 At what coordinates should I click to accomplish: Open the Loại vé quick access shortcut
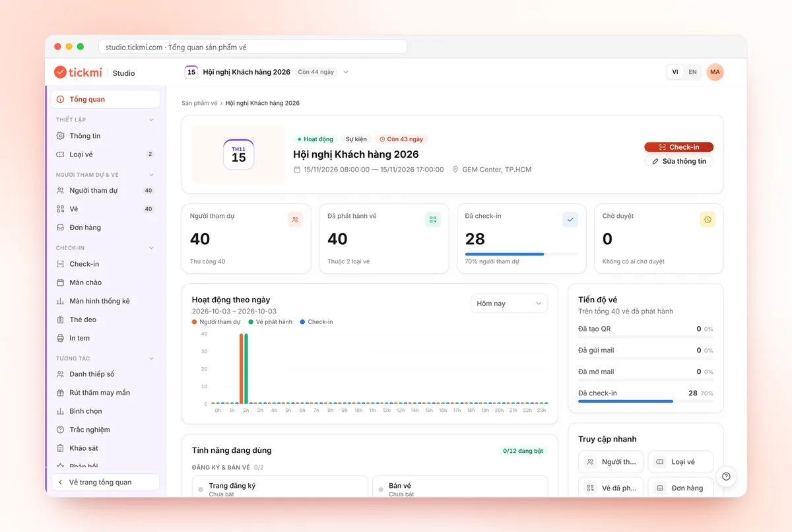[x=680, y=462]
